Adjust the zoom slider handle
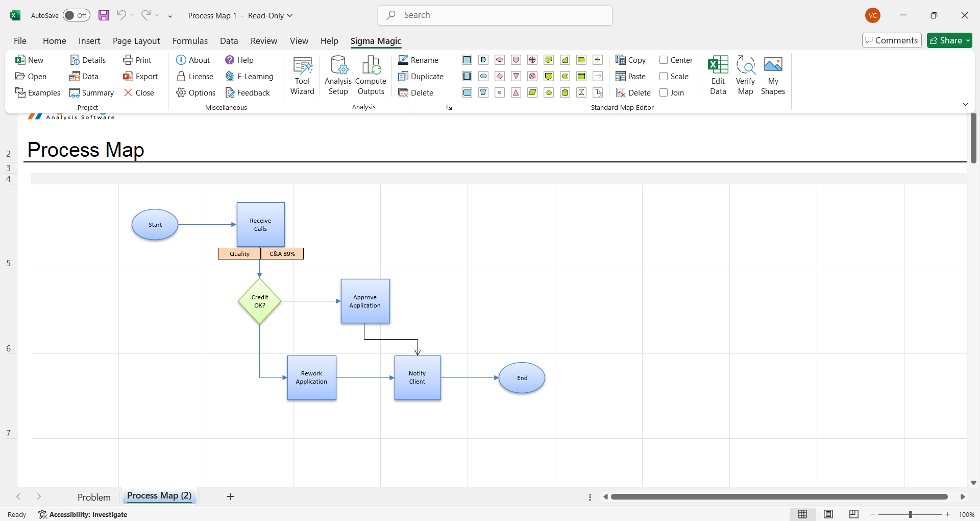Viewport: 980px width, 521px height. point(910,514)
